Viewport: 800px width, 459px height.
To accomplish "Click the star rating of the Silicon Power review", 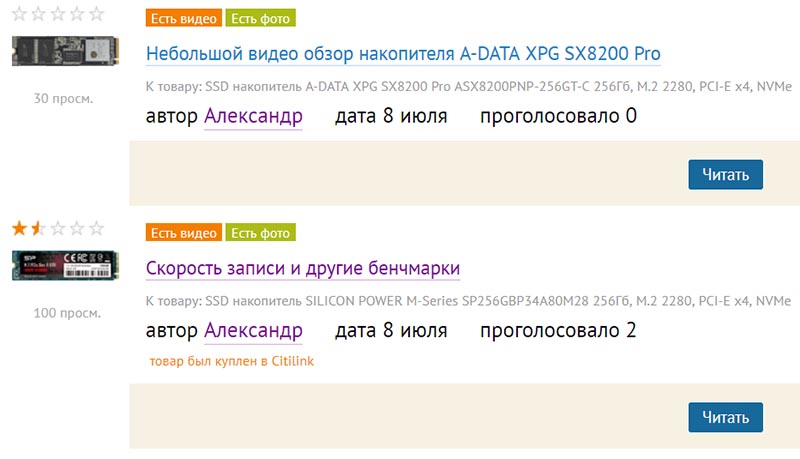I will pos(58,228).
